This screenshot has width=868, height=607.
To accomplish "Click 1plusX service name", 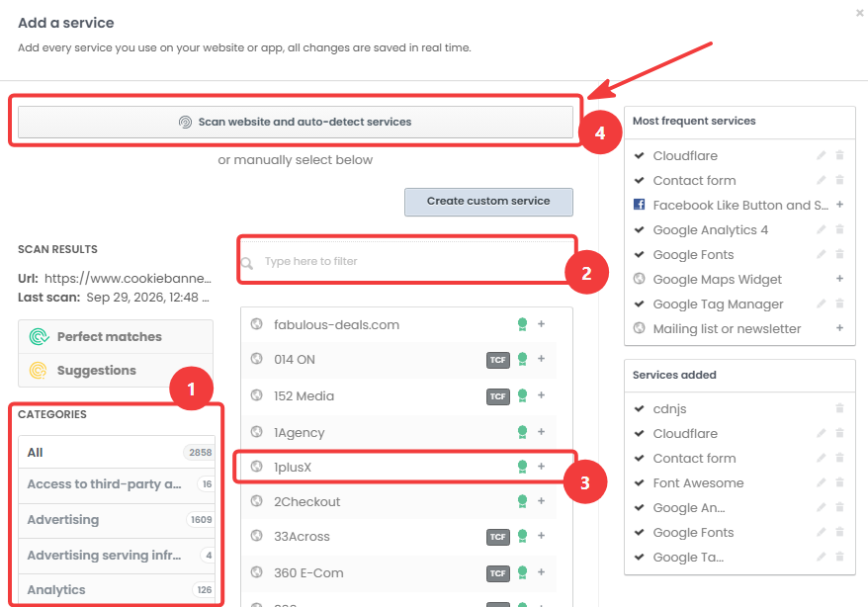I will point(293,468).
